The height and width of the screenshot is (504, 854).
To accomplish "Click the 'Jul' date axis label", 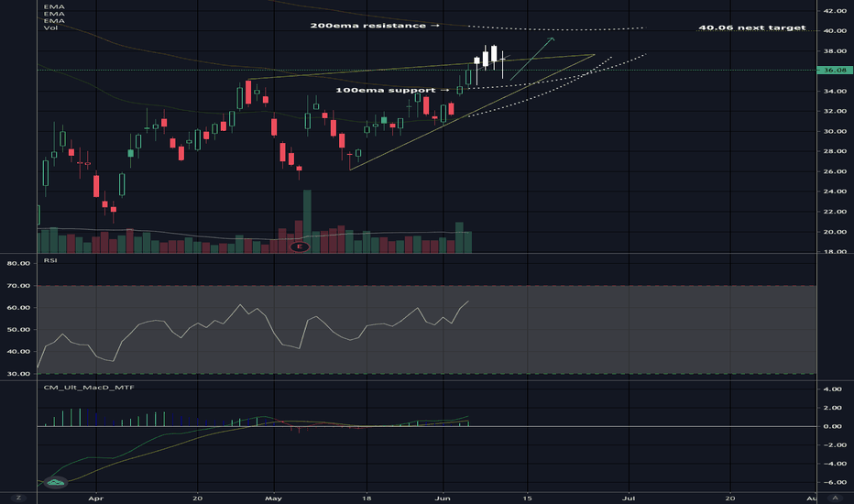I will [x=629, y=498].
